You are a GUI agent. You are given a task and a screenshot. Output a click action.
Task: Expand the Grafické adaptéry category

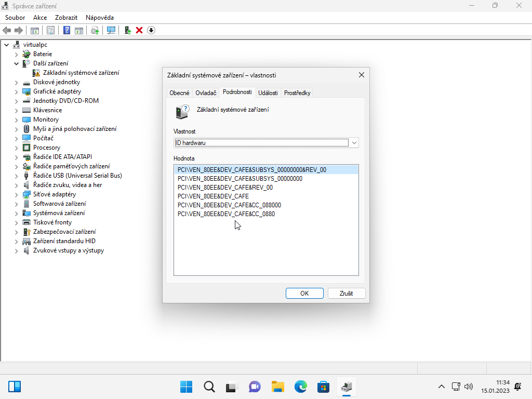[16, 91]
